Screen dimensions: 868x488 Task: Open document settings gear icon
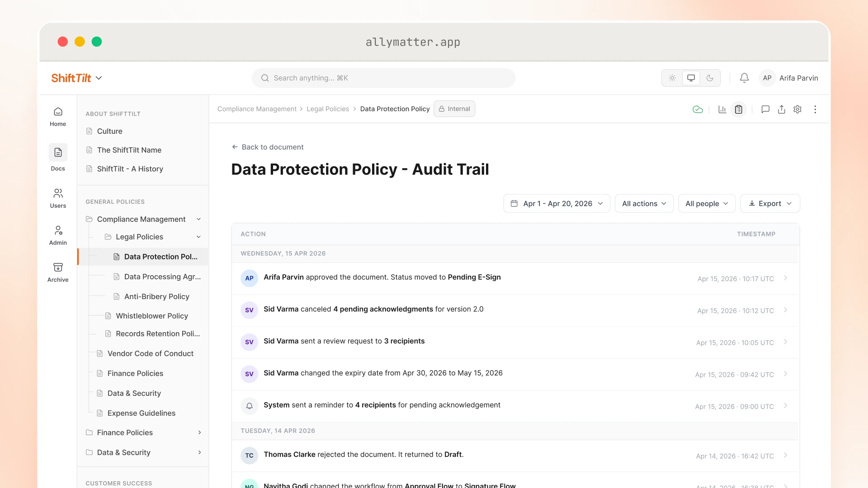pos(797,109)
